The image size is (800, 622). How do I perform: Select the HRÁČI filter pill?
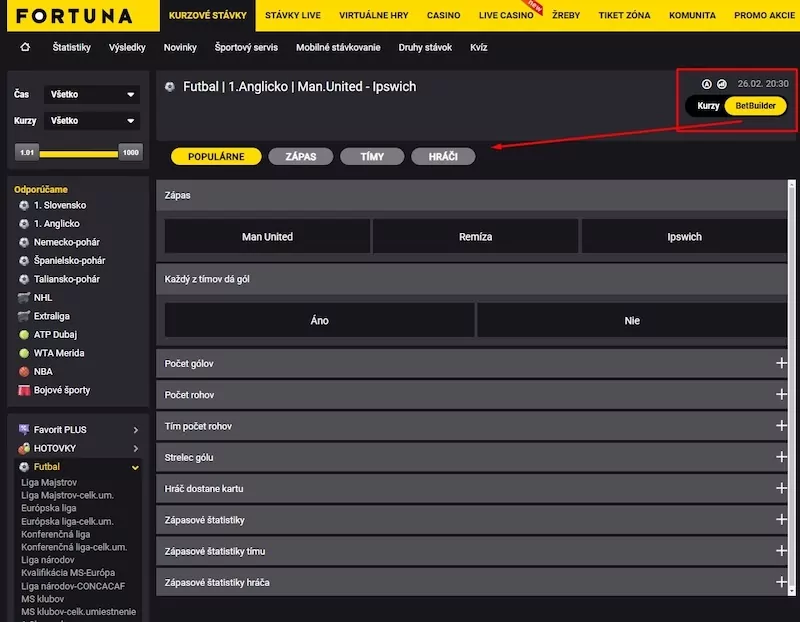coord(443,156)
